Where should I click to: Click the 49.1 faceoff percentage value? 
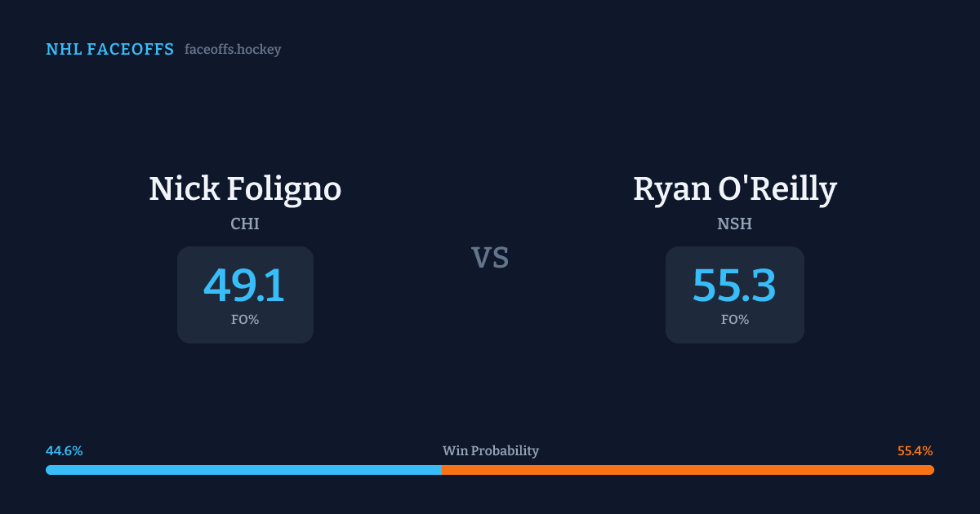pos(244,286)
